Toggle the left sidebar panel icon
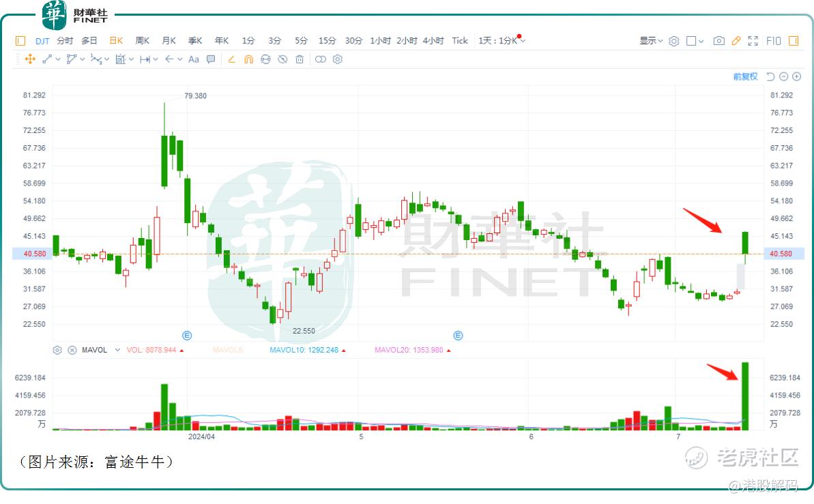The width and height of the screenshot is (814, 504). pos(20,40)
